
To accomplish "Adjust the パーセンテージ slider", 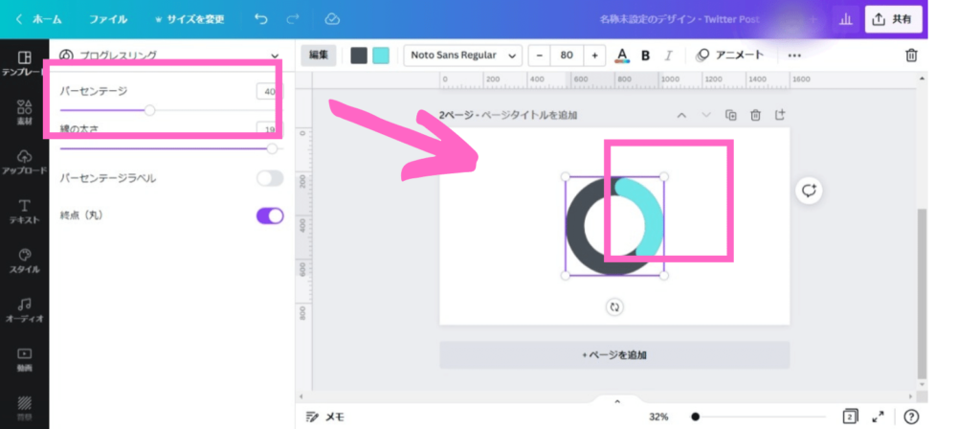I will 149,111.
